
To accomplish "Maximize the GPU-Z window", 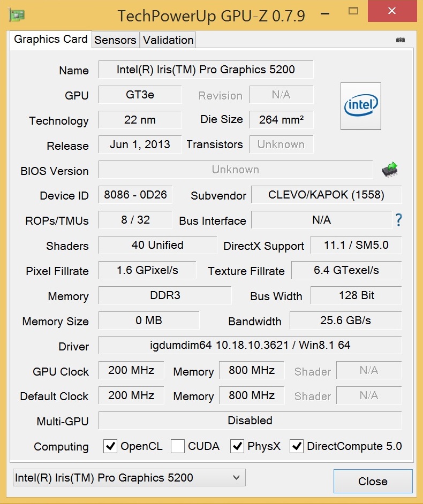I will 353,11.
